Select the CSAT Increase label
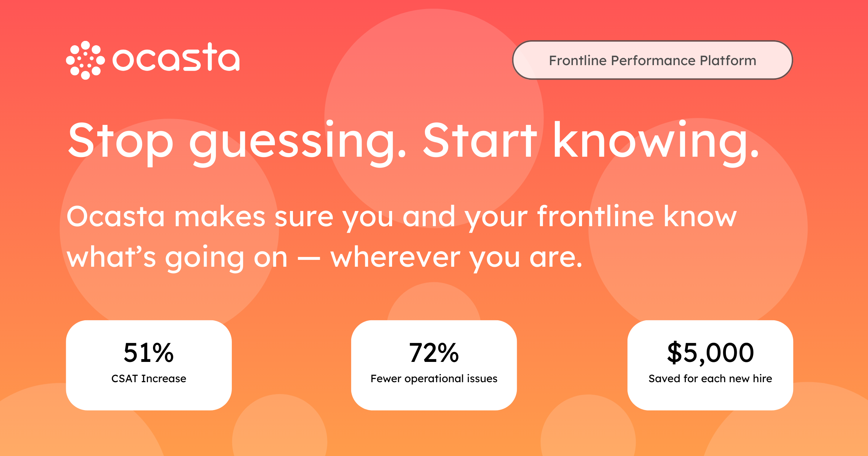868x456 pixels. [x=149, y=379]
